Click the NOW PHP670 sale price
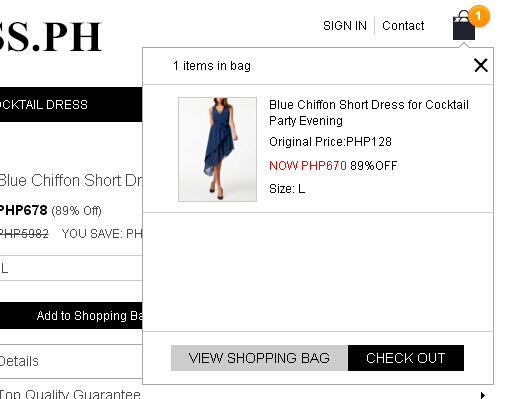This screenshot has height=399, width=525. tap(308, 165)
